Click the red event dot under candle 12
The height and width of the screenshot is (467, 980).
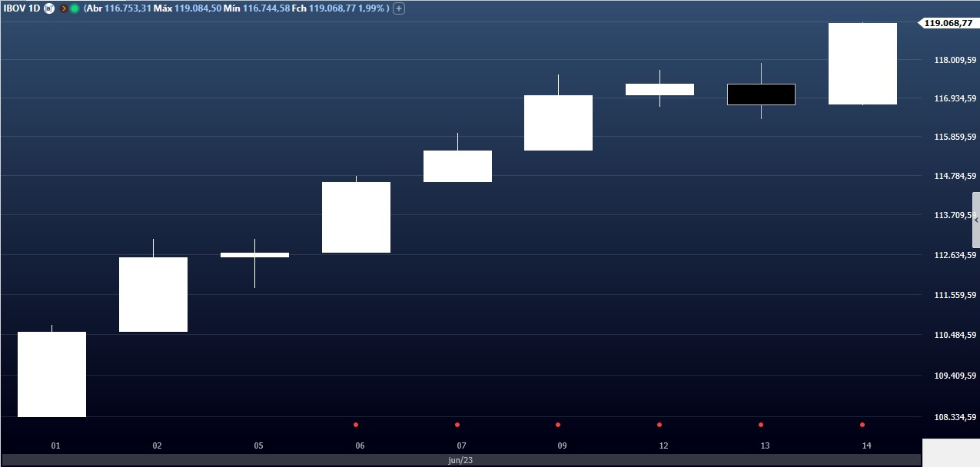click(659, 425)
